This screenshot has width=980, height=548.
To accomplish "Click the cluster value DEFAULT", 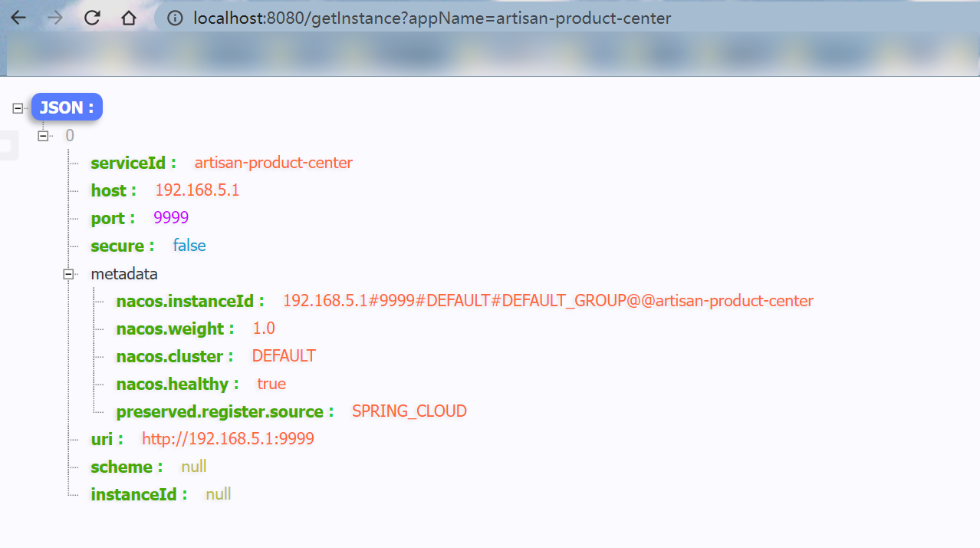I will click(x=284, y=356).
